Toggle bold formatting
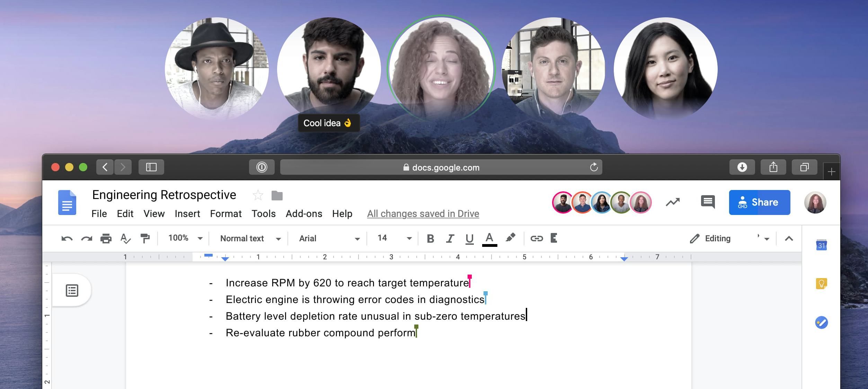This screenshot has width=868, height=389. coord(431,238)
